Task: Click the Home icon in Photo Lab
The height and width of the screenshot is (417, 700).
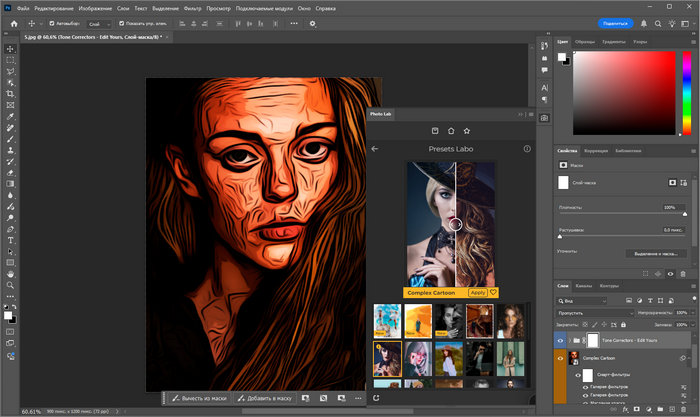Action: click(x=451, y=130)
